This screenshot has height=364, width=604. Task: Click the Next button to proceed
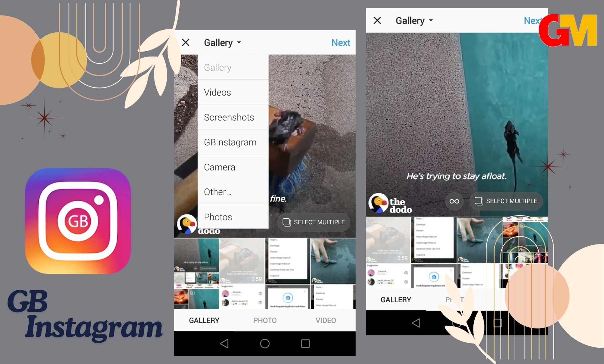click(341, 42)
